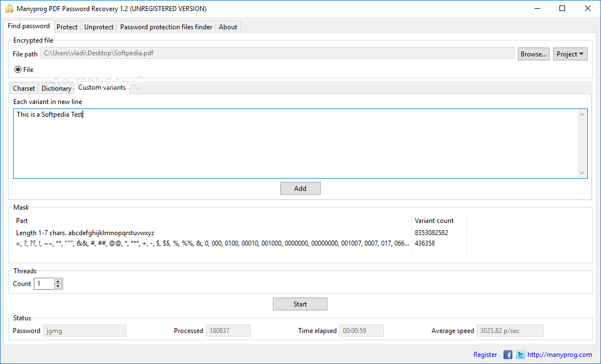Open the Project dropdown
The image size is (601, 364).
571,54
